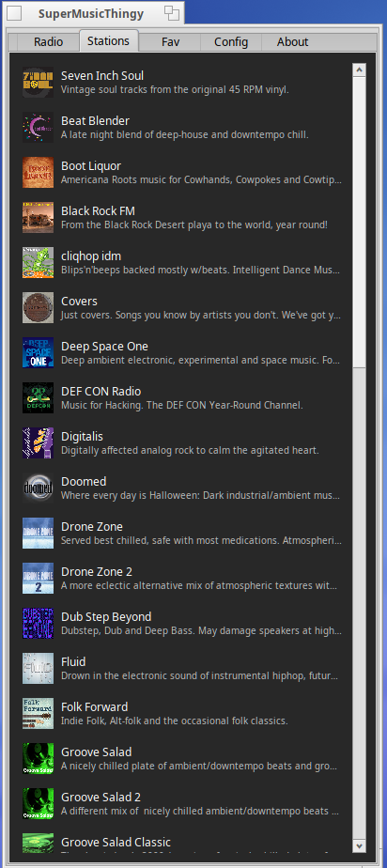Click the scrollbar down arrow
387x868 pixels.
[x=359, y=845]
